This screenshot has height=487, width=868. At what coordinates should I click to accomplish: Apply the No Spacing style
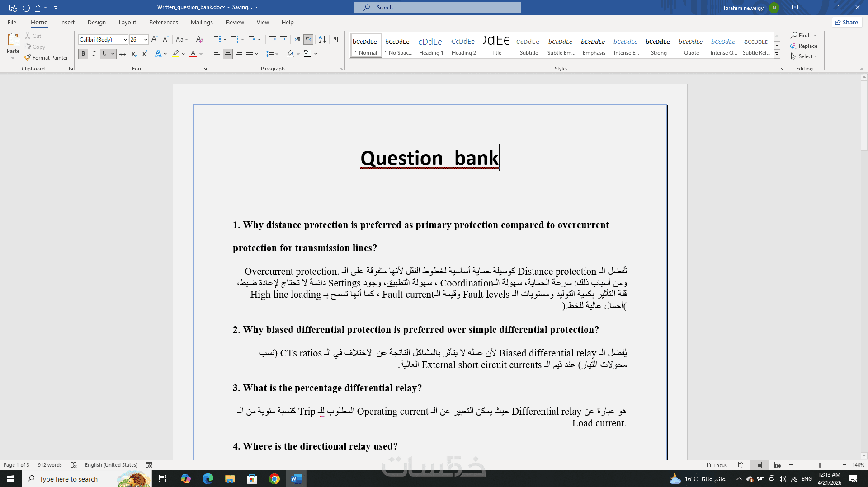[x=398, y=45]
